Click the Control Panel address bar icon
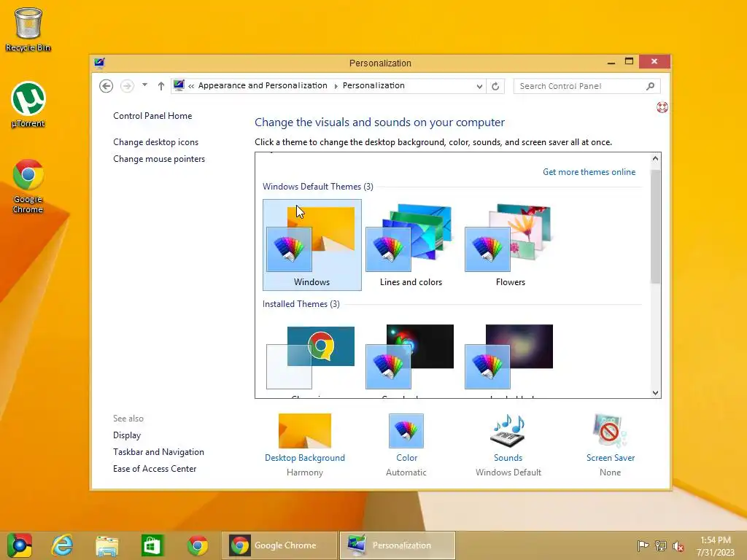The width and height of the screenshot is (747, 560). 179,86
